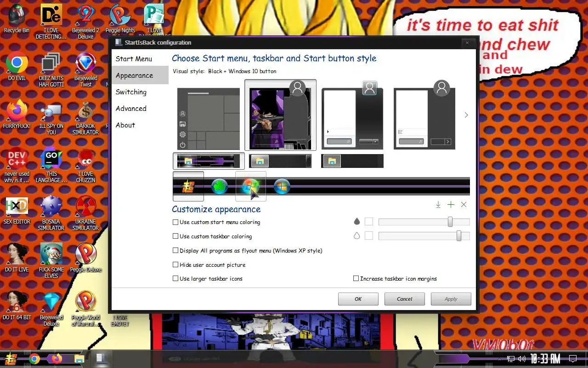Open File Explorer from the taskbar

[79, 359]
